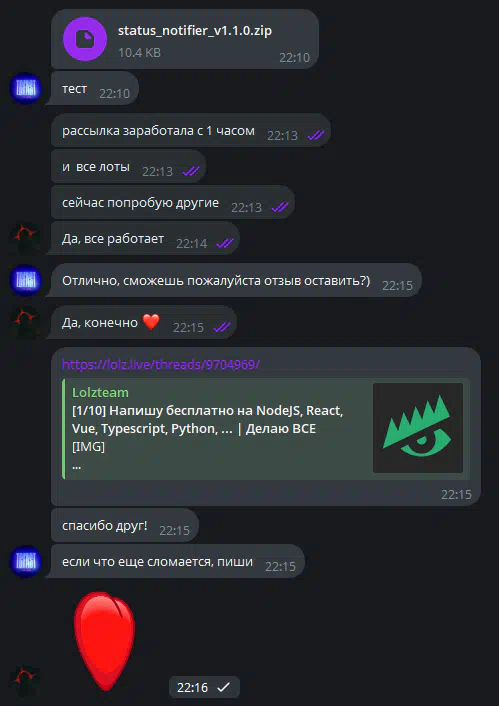Click the 22:16 timestamp badge on sticker
This screenshot has height=706, width=499.
204,688
